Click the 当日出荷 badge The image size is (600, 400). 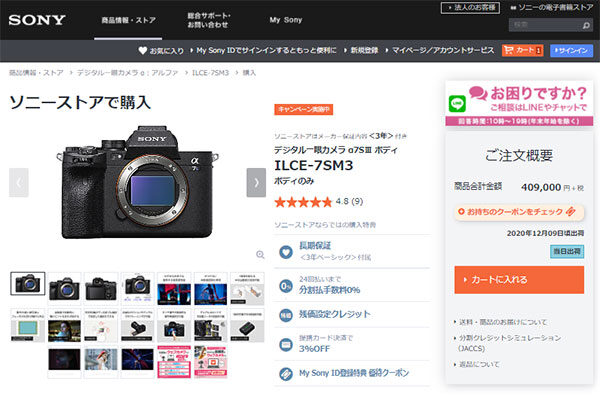567,251
